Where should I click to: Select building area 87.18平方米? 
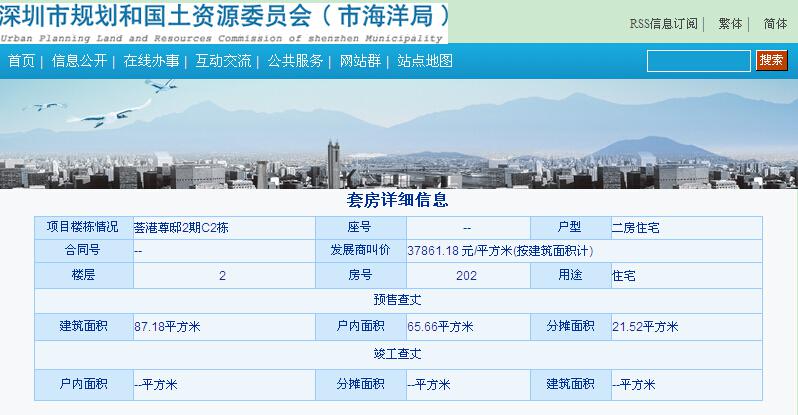(167, 327)
